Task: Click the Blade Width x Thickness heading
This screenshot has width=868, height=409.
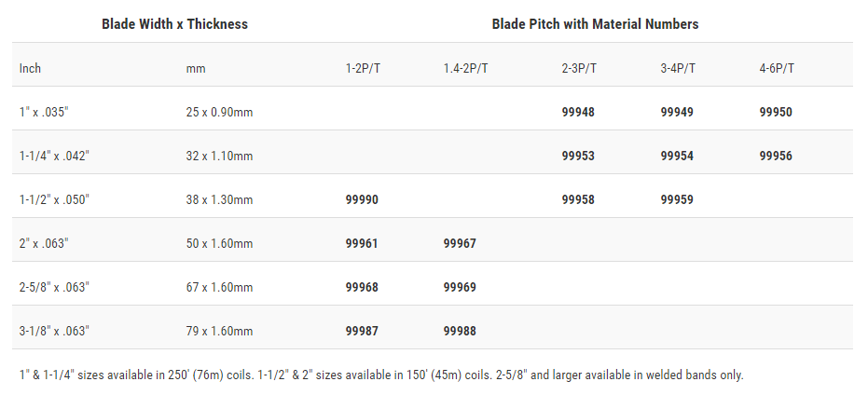Action: [175, 24]
